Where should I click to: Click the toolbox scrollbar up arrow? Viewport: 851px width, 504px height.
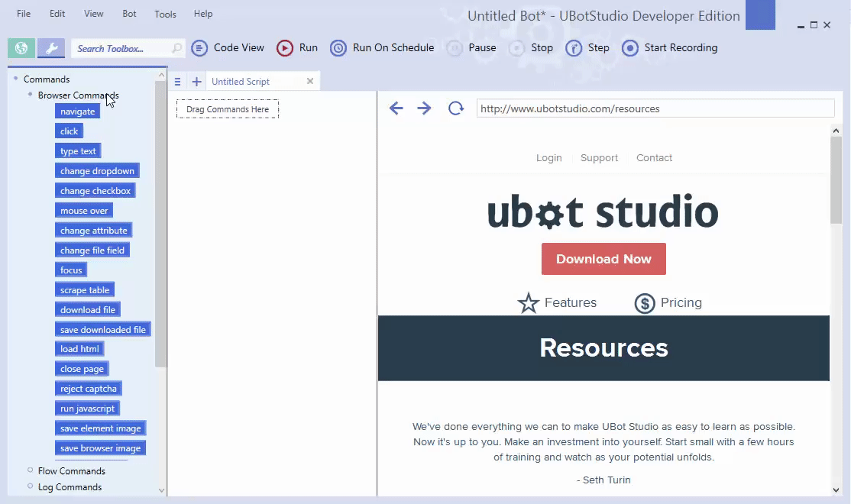click(x=161, y=74)
